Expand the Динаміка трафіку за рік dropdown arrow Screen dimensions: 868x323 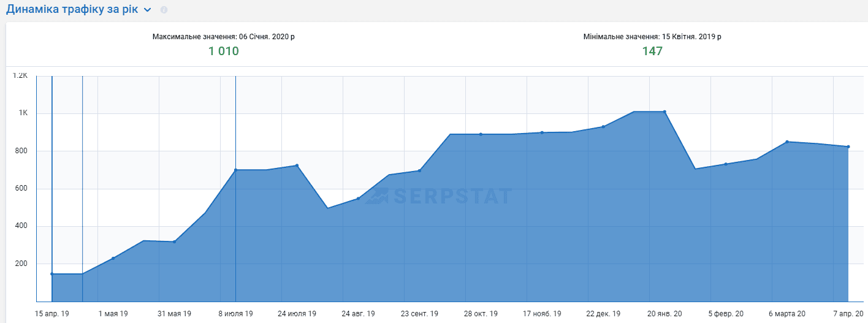coord(147,10)
